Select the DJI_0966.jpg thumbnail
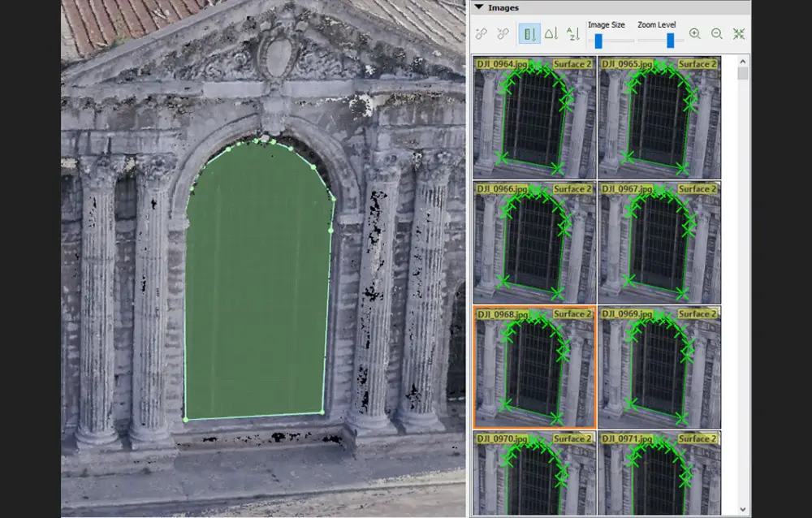This screenshot has width=812, height=518. pyautogui.click(x=534, y=243)
